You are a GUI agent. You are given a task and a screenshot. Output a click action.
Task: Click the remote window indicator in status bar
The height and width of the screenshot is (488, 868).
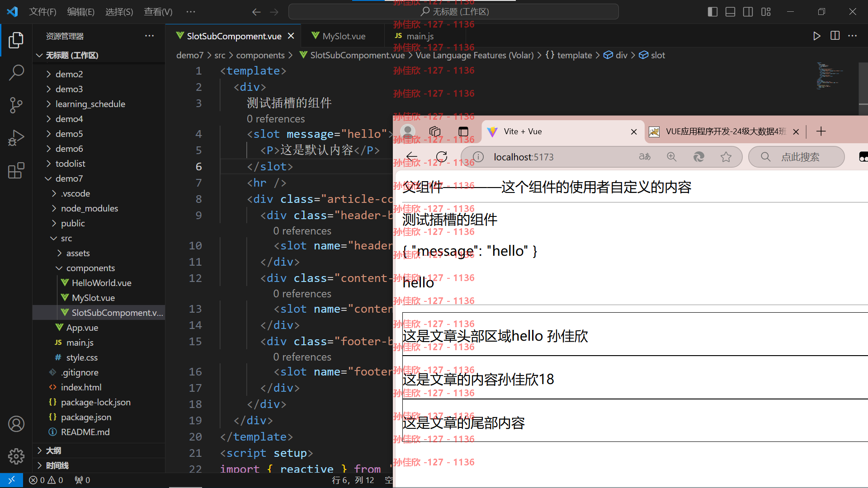pyautogui.click(x=11, y=480)
